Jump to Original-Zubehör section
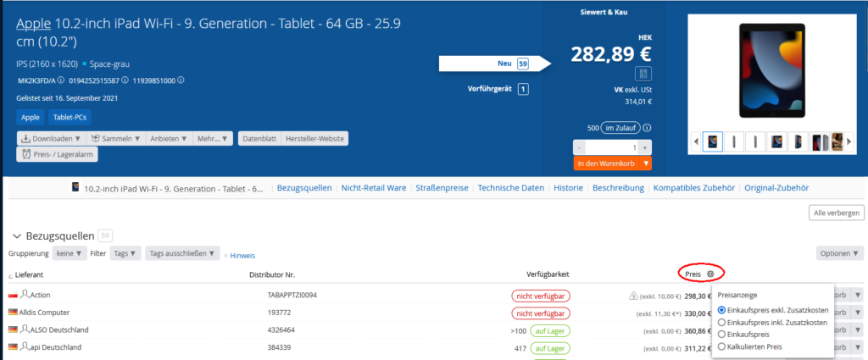This screenshot has height=360, width=868. [x=776, y=188]
